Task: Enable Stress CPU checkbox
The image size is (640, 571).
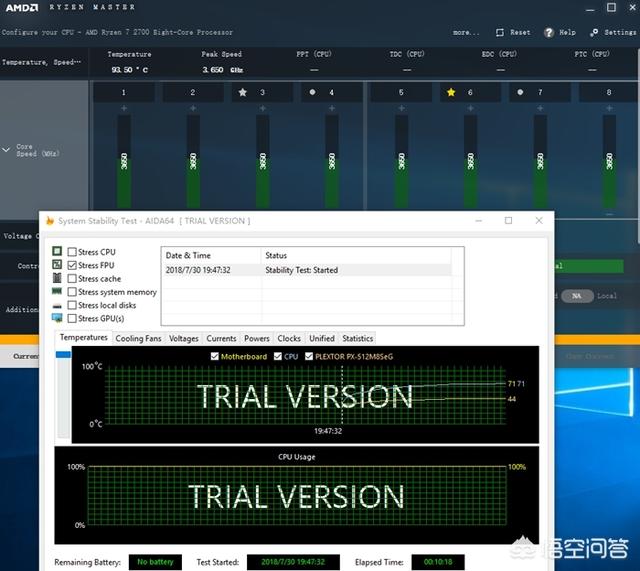Action: click(x=72, y=252)
